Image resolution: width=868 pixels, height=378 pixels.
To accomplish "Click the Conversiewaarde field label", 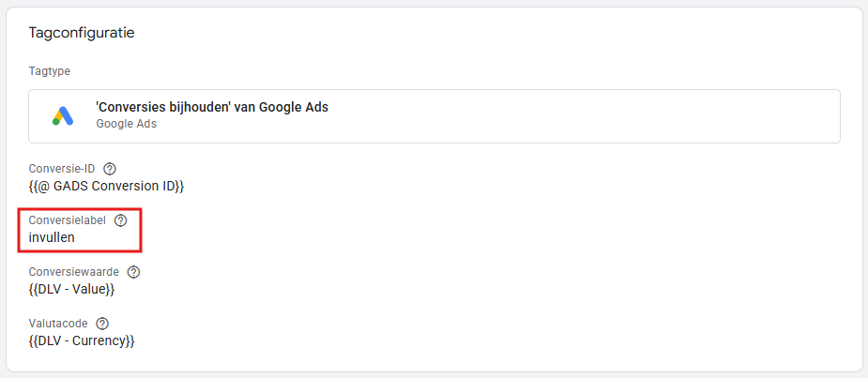I will point(74,272).
